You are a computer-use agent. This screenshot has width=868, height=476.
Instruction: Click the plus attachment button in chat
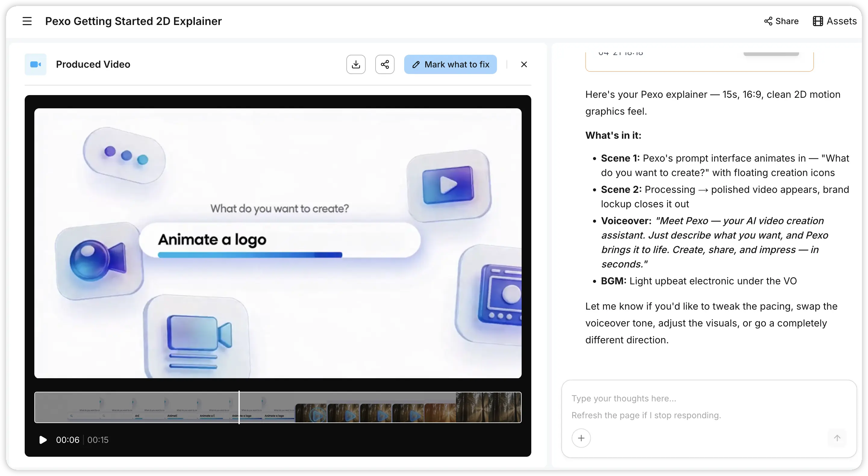581,438
